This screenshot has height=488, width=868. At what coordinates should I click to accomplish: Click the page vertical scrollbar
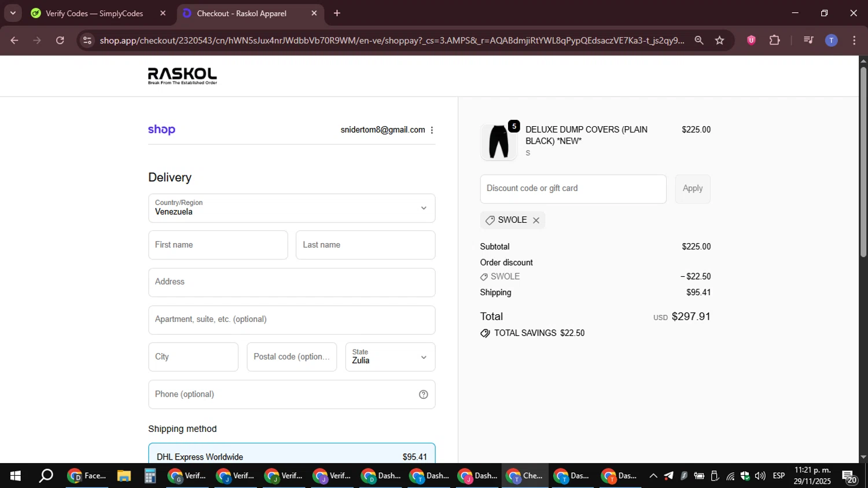click(863, 162)
